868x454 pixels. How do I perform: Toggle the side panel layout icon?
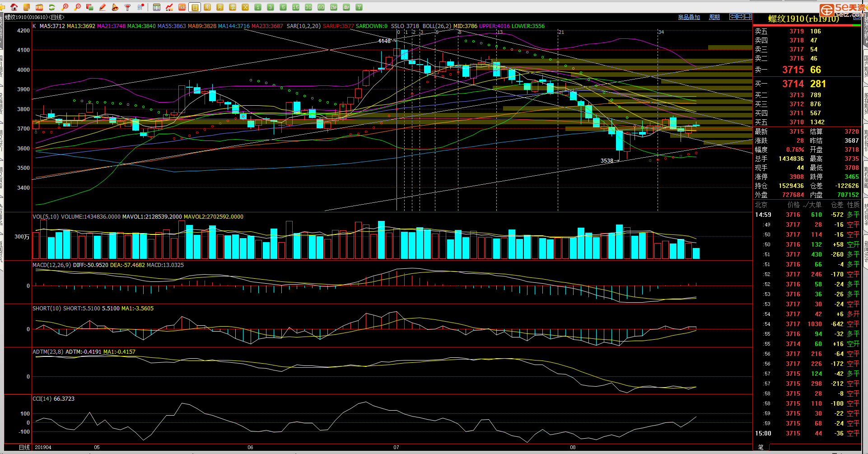[748, 17]
